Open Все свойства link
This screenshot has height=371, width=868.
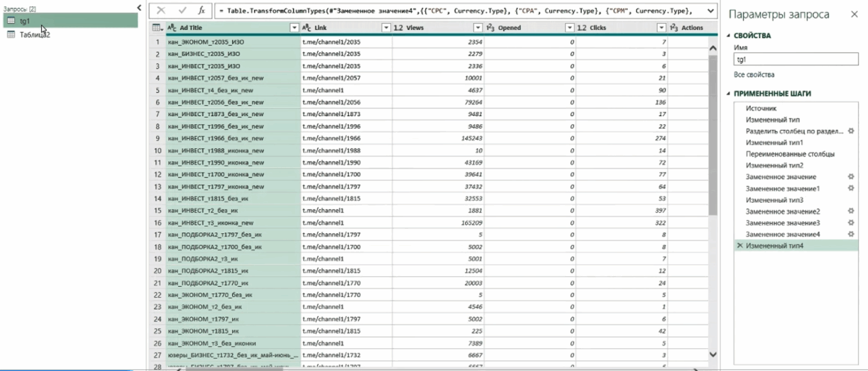[754, 75]
